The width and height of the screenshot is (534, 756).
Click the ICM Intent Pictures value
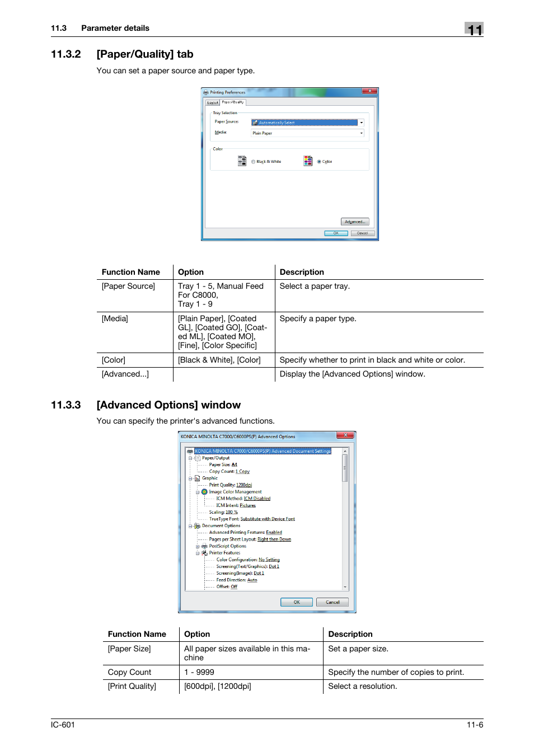click(247, 505)
